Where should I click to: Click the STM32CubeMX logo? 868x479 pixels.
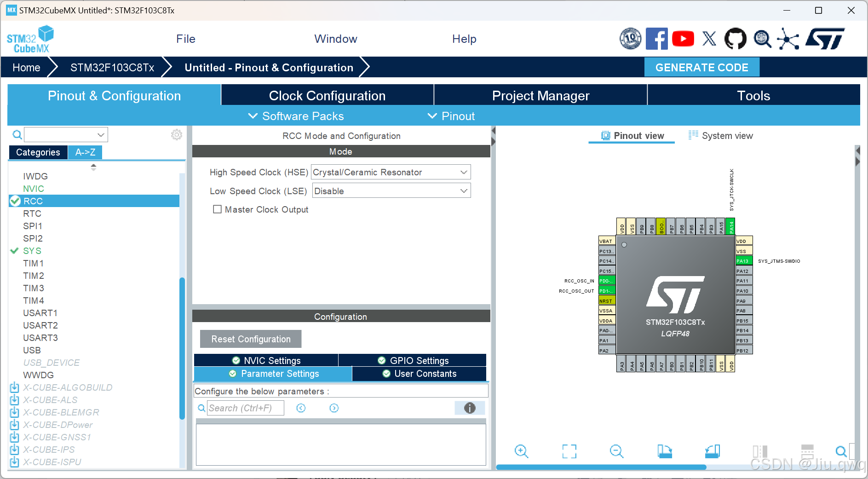(30, 40)
